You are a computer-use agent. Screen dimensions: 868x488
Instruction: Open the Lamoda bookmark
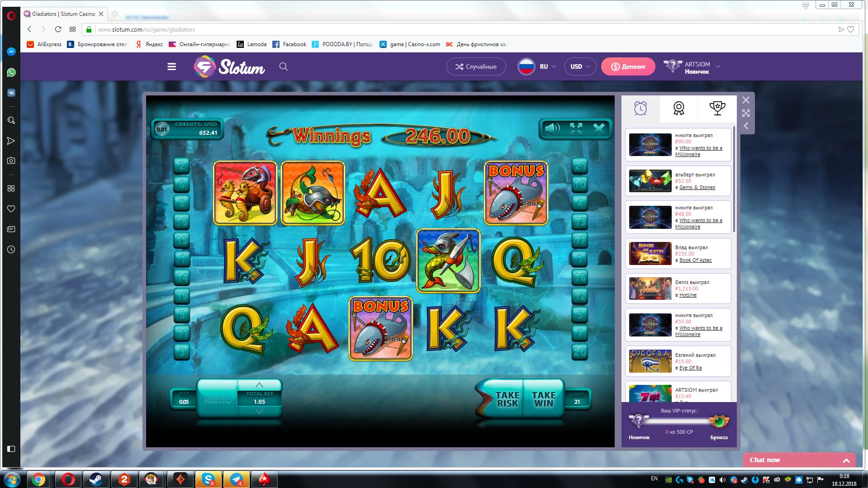coord(252,44)
